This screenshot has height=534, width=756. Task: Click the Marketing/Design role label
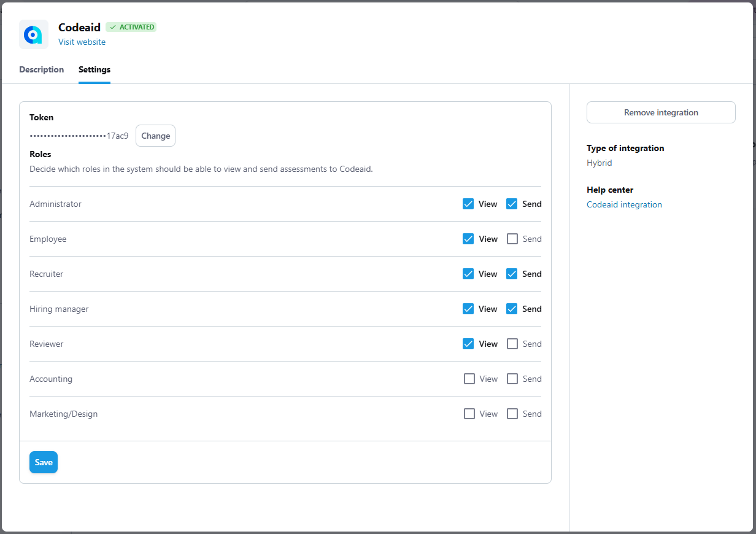click(x=64, y=414)
